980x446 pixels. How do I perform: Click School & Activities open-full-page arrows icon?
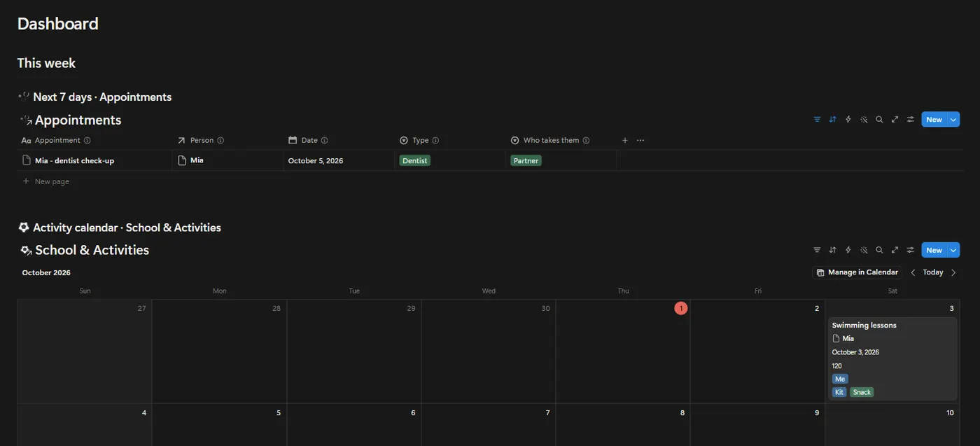tap(895, 250)
